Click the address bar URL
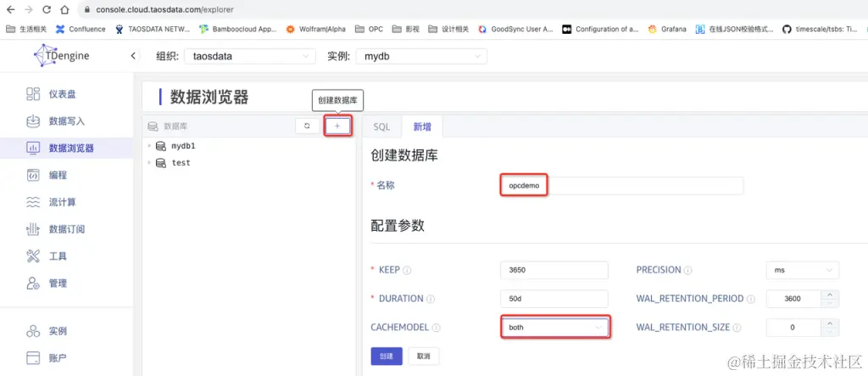The width and height of the screenshot is (868, 376). pos(164,9)
